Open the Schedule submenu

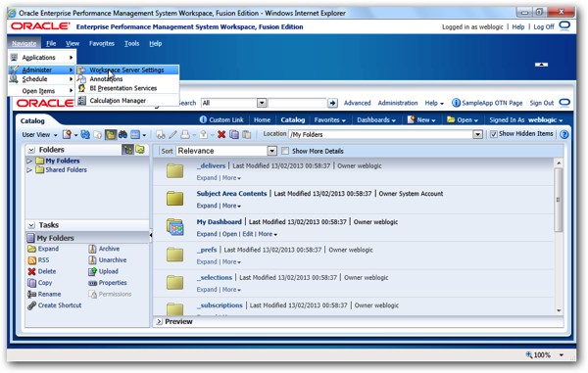click(x=42, y=79)
